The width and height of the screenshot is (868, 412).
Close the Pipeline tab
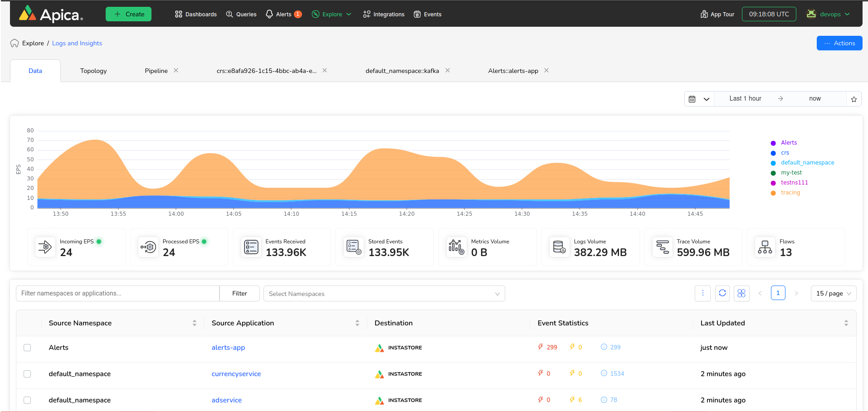[176, 71]
